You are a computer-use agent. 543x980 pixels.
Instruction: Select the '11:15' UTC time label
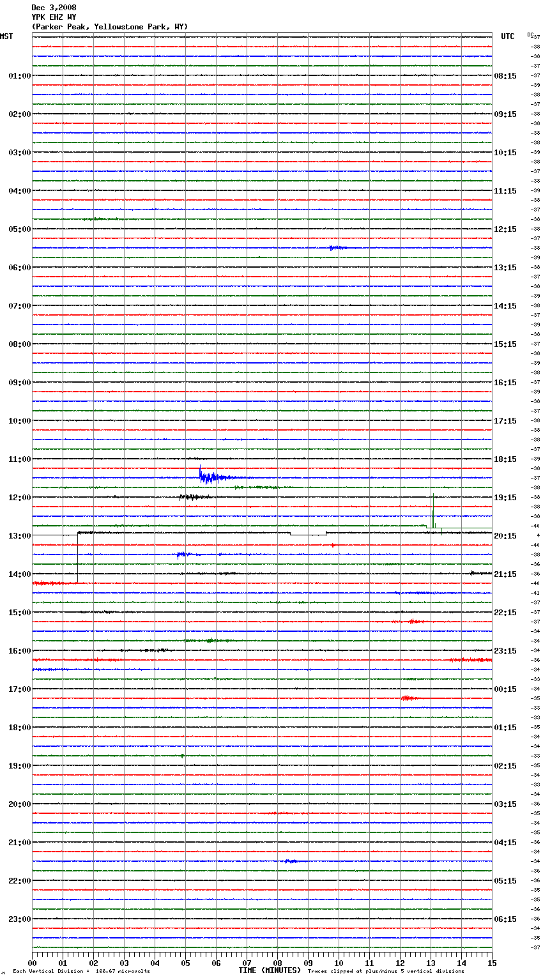[505, 191]
